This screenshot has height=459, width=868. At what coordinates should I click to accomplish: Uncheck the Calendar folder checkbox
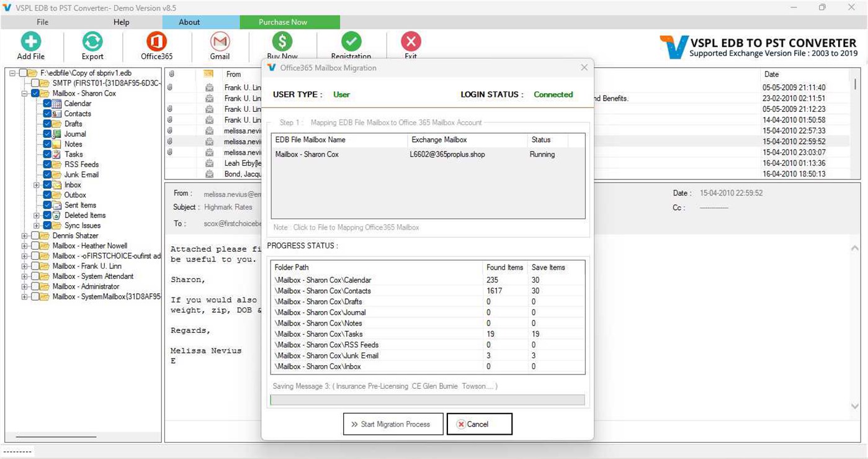pyautogui.click(x=48, y=103)
